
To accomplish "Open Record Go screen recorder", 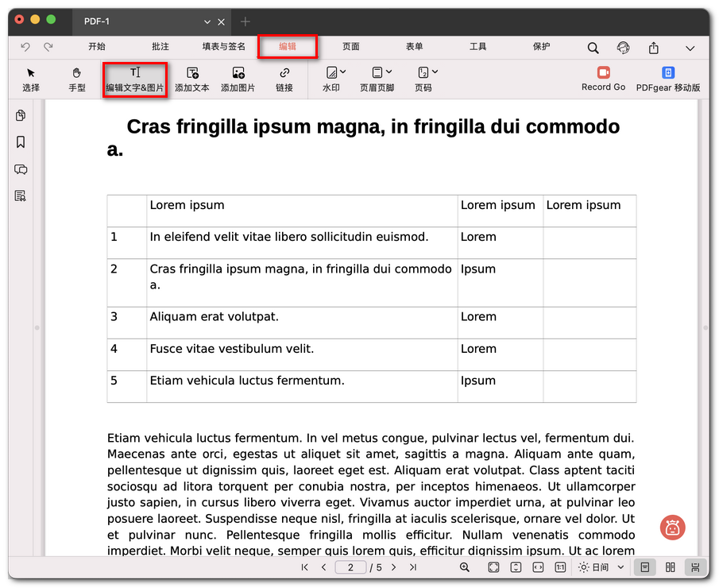I will coord(603,79).
